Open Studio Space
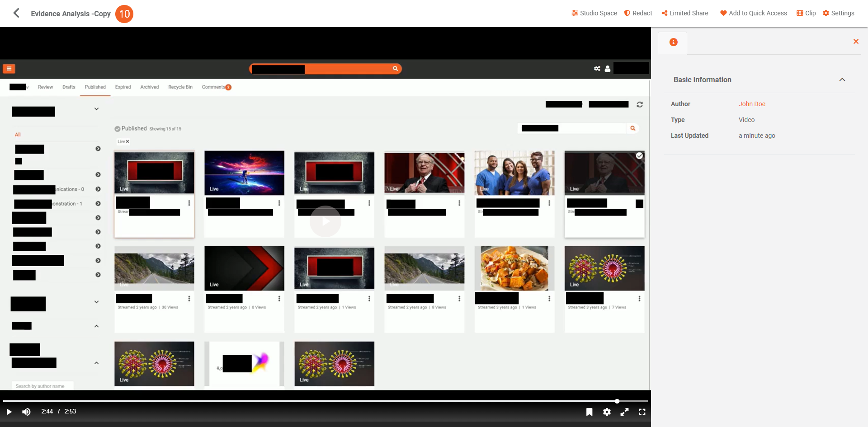 [x=594, y=13]
